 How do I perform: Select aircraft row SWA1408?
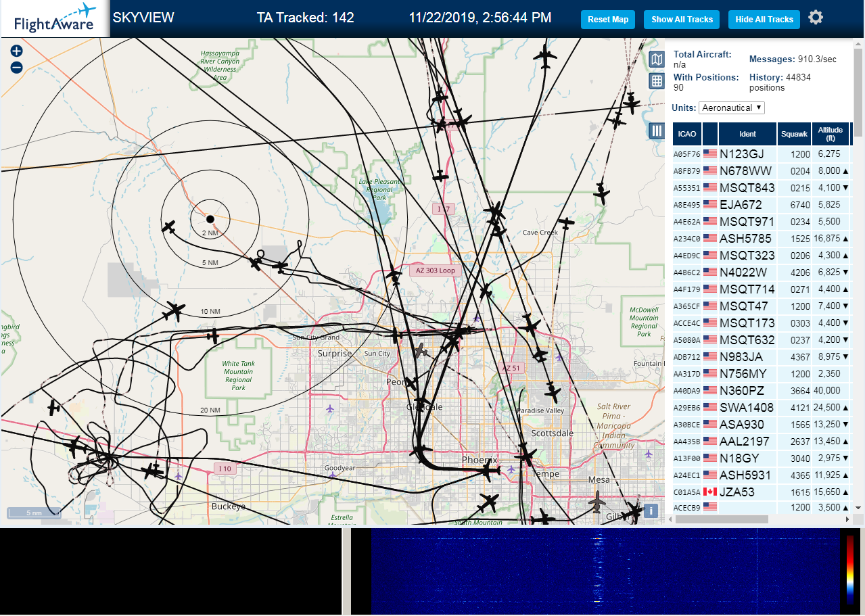[762, 407]
